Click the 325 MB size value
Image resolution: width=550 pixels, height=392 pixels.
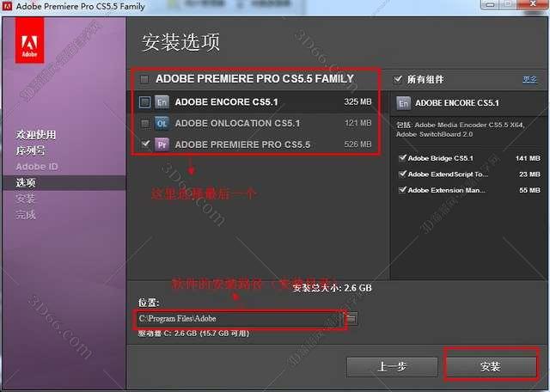coord(357,101)
